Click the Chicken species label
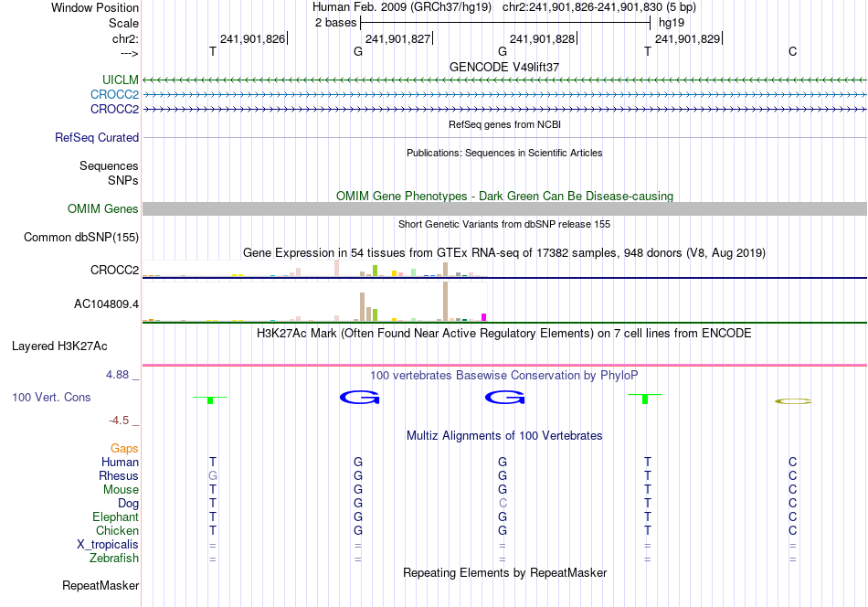Image resolution: width=868 pixels, height=607 pixels. pyautogui.click(x=117, y=530)
